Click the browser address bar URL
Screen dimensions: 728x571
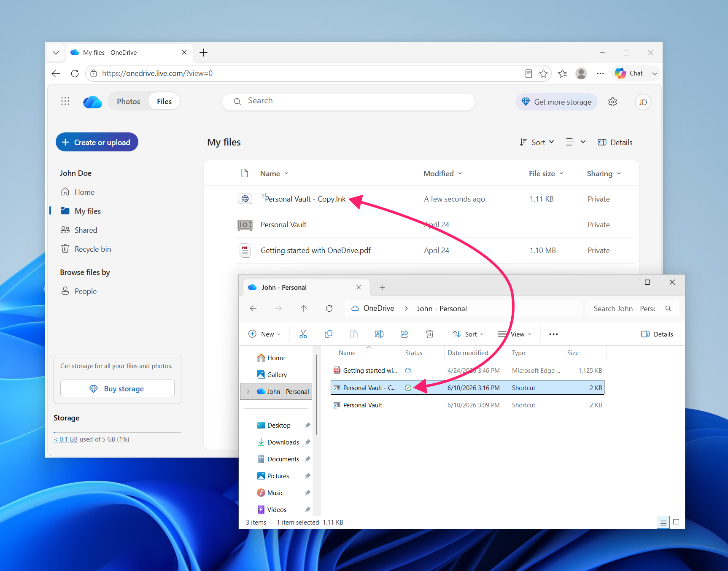point(157,73)
